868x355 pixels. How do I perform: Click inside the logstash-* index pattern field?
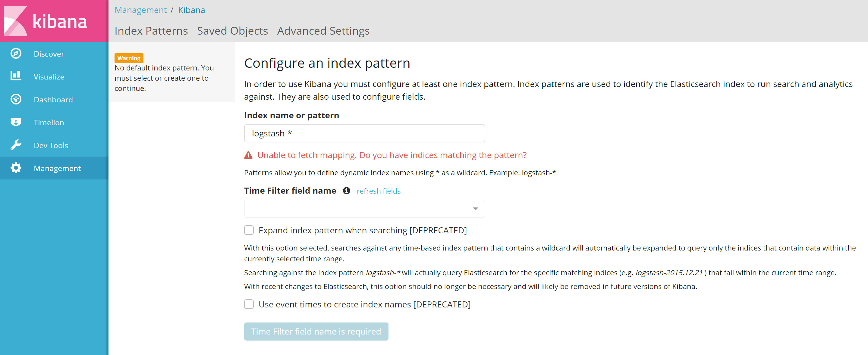(x=364, y=133)
